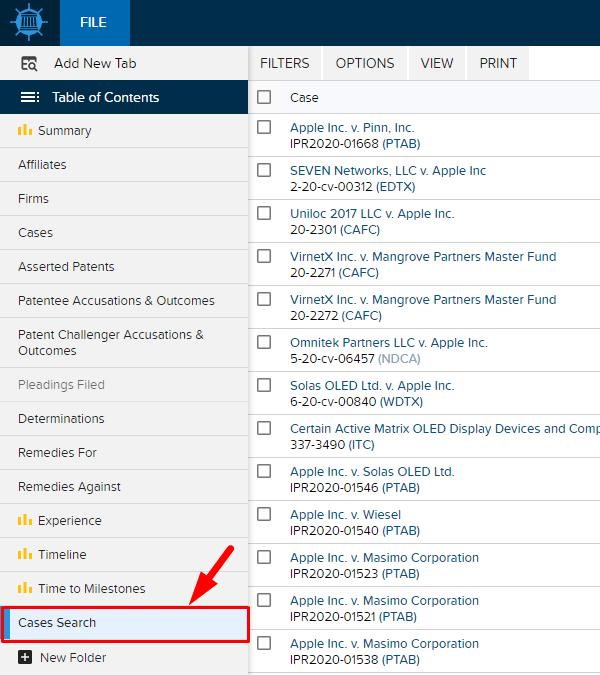This screenshot has height=675, width=600.
Task: Select Timeline in the sidebar
Action: pos(124,554)
